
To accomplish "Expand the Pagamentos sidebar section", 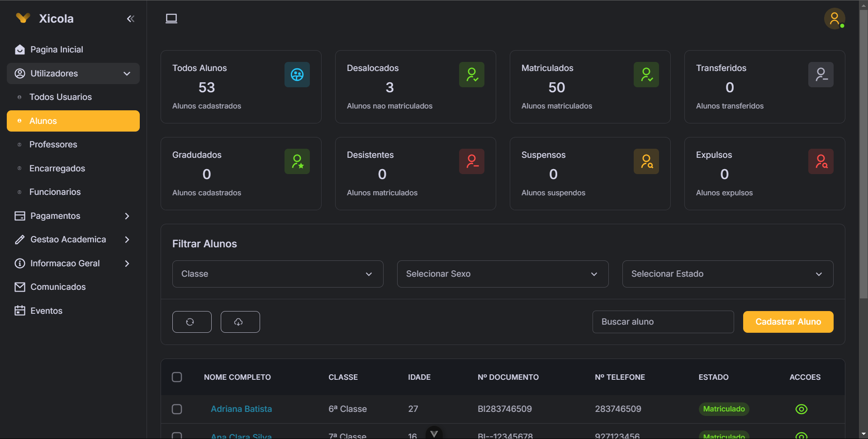I will tap(73, 216).
